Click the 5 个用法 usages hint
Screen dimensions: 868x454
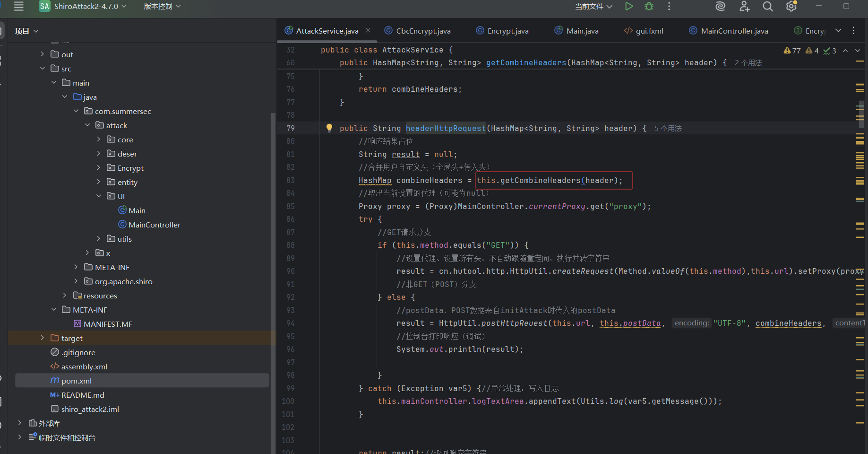668,129
